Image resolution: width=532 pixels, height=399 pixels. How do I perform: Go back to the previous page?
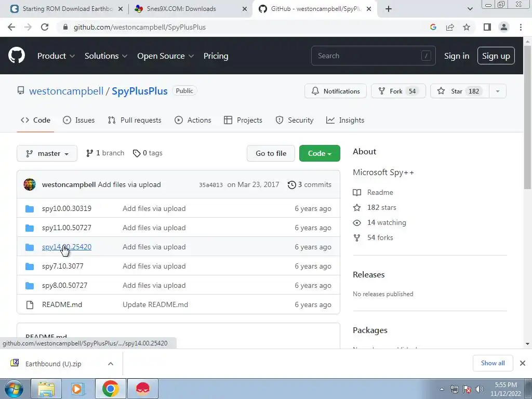tap(11, 27)
